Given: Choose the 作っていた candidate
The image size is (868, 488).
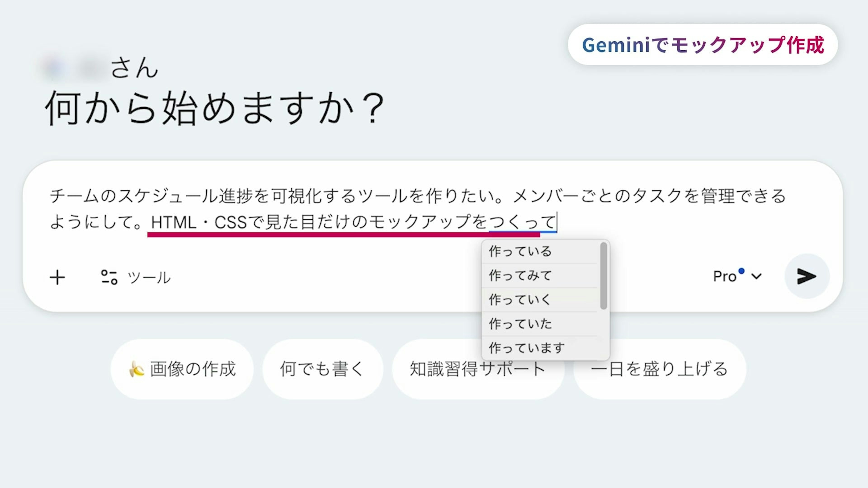Looking at the screenshot, I should point(520,324).
